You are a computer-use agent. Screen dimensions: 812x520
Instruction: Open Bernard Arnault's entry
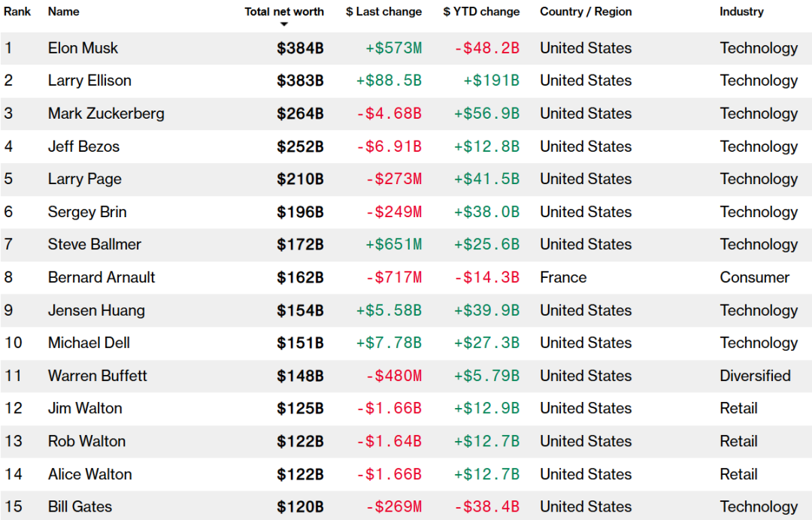point(101,277)
